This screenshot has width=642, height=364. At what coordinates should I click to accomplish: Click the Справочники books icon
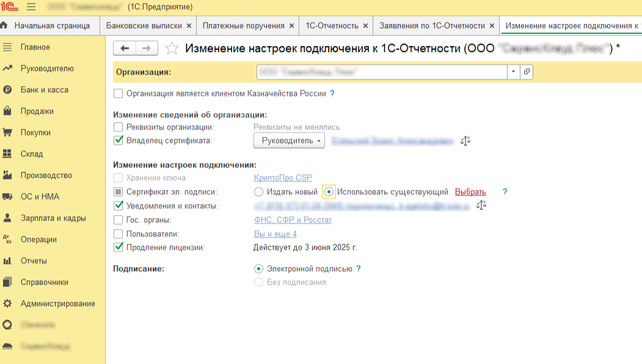7,282
